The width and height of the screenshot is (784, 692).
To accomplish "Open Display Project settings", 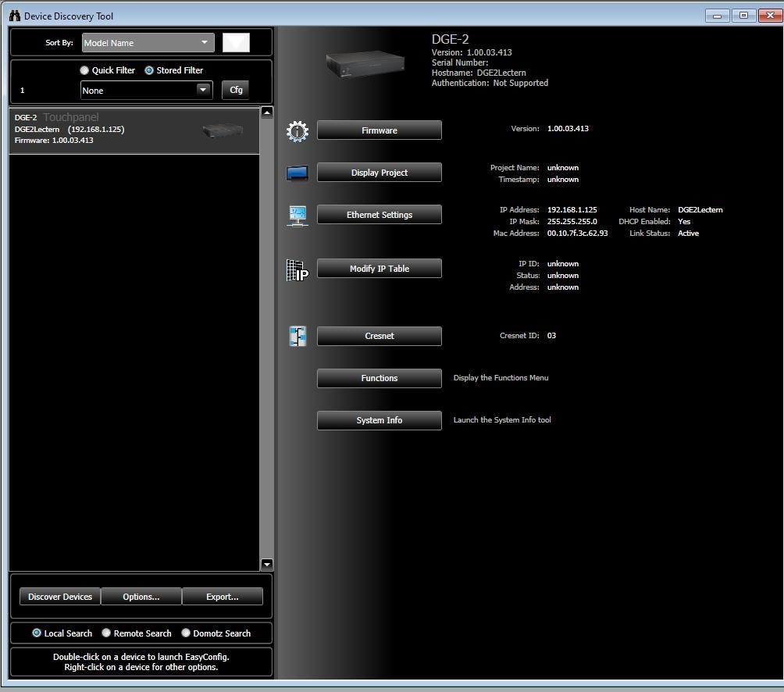I will pyautogui.click(x=380, y=173).
